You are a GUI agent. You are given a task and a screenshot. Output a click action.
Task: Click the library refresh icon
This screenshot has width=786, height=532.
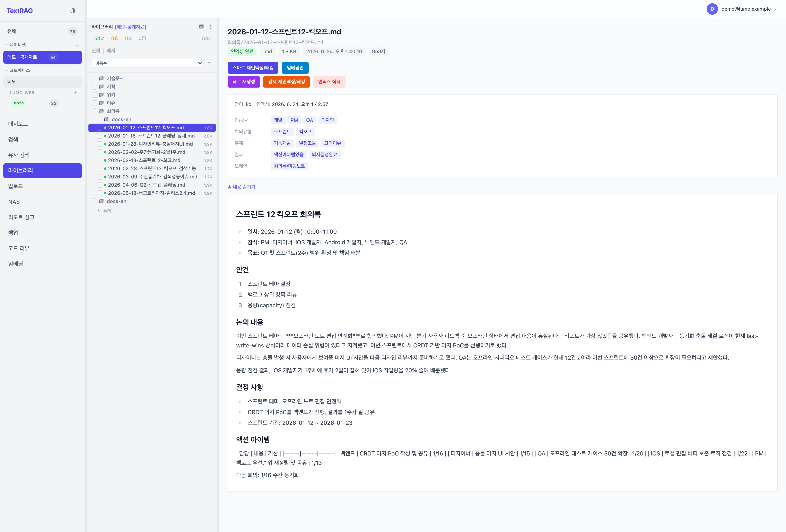pyautogui.click(x=210, y=27)
